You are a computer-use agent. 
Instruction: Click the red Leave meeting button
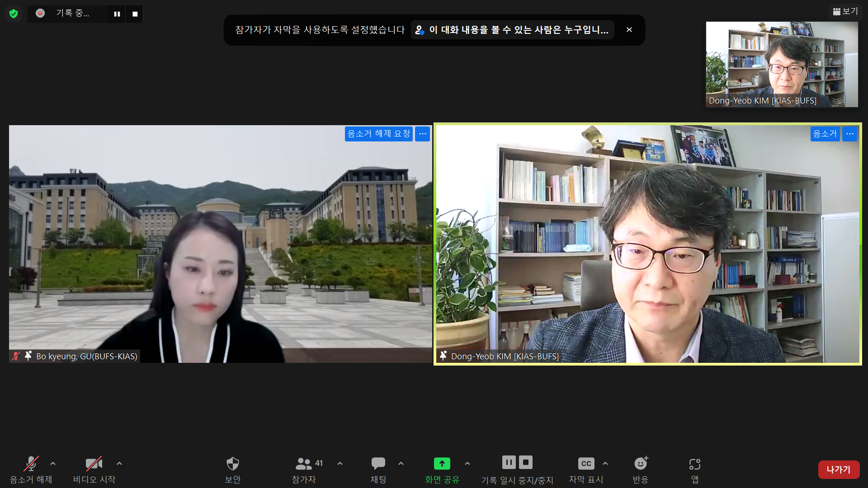[838, 469]
